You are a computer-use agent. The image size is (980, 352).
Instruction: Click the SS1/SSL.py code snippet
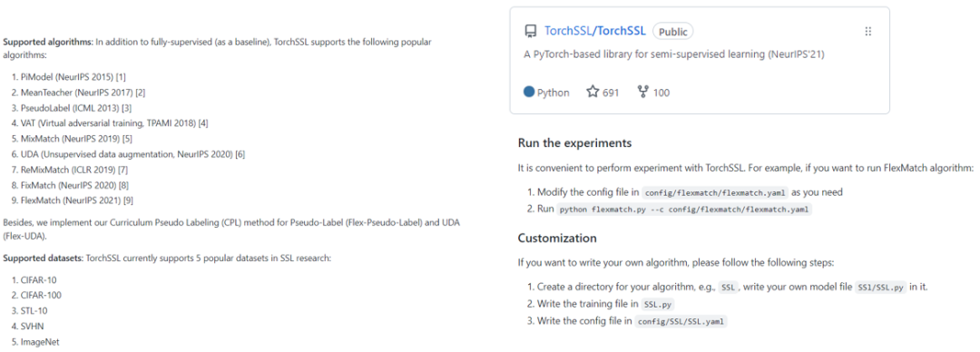(881, 287)
